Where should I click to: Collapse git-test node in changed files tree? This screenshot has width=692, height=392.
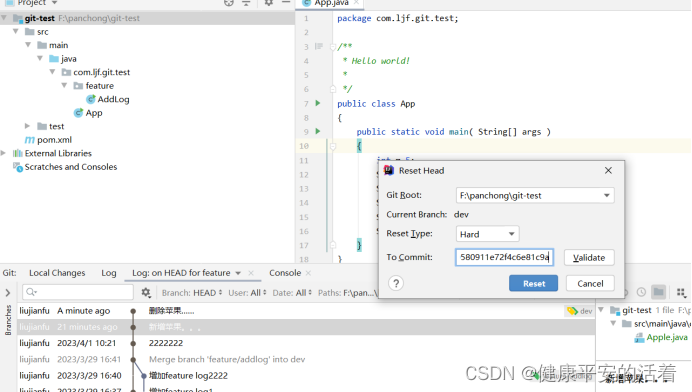tap(601, 310)
